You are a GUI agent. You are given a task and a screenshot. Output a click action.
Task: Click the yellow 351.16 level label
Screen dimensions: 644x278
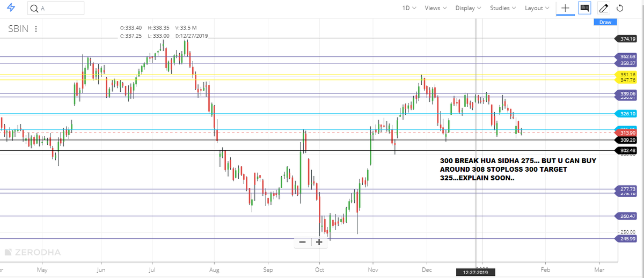point(627,74)
